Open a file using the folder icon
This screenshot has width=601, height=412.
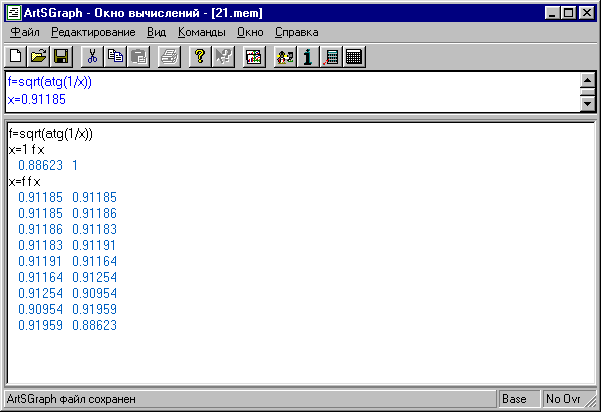38,56
